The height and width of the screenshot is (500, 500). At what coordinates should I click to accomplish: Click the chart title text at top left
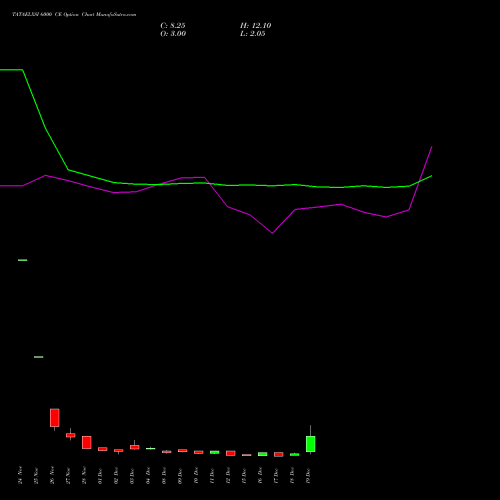coord(74,15)
